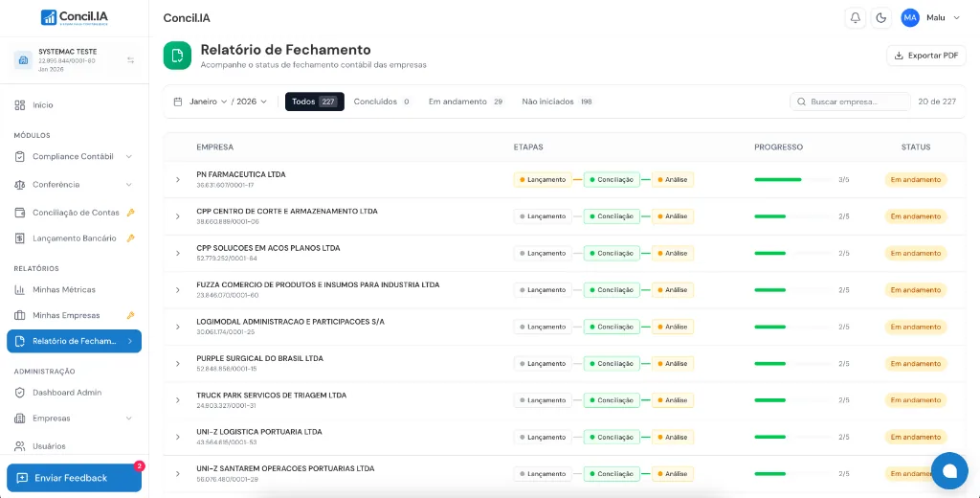Expand the PN FARMACEUTICA LTDA row
The image size is (980, 498).
[x=177, y=179]
